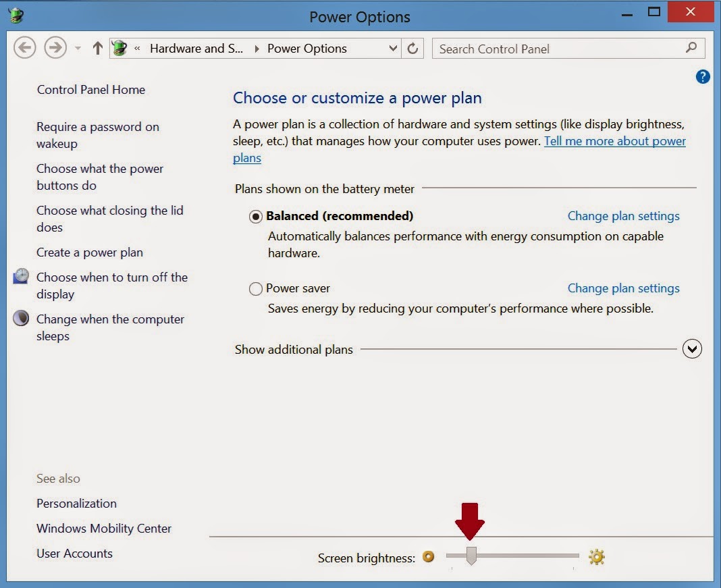Screen dimensions: 721x588
Task: Open Change when the computer sleeps
Action: coord(110,327)
